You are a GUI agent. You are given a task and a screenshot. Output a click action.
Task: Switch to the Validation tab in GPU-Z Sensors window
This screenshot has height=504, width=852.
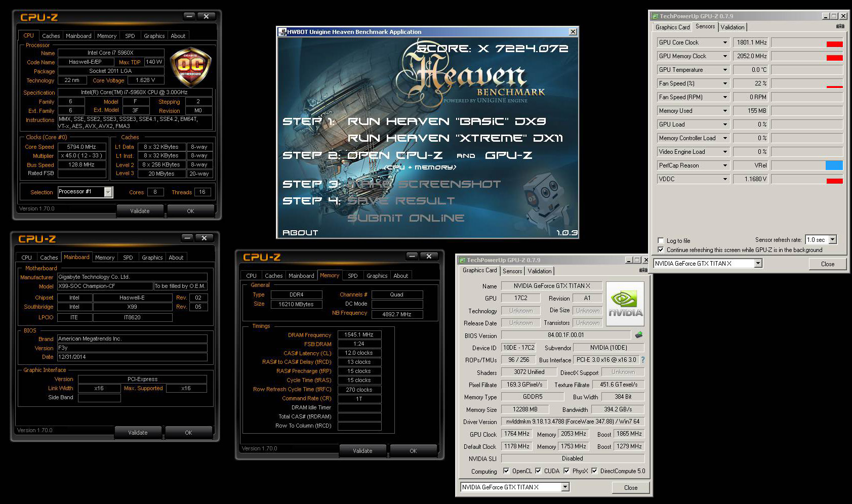coord(732,27)
